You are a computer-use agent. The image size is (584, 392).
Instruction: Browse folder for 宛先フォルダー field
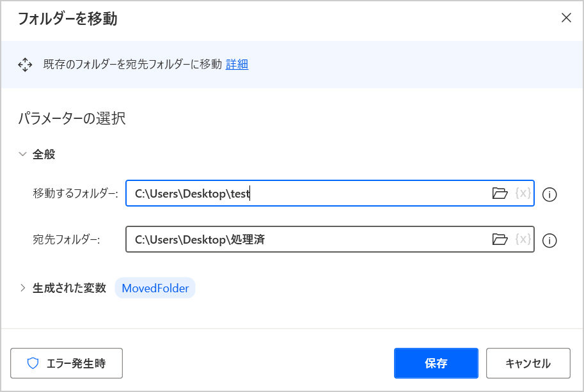(500, 240)
